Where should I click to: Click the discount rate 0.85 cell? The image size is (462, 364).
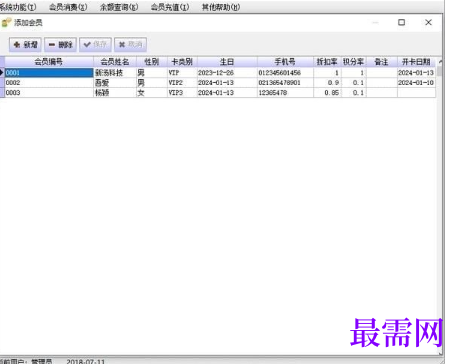click(x=327, y=93)
